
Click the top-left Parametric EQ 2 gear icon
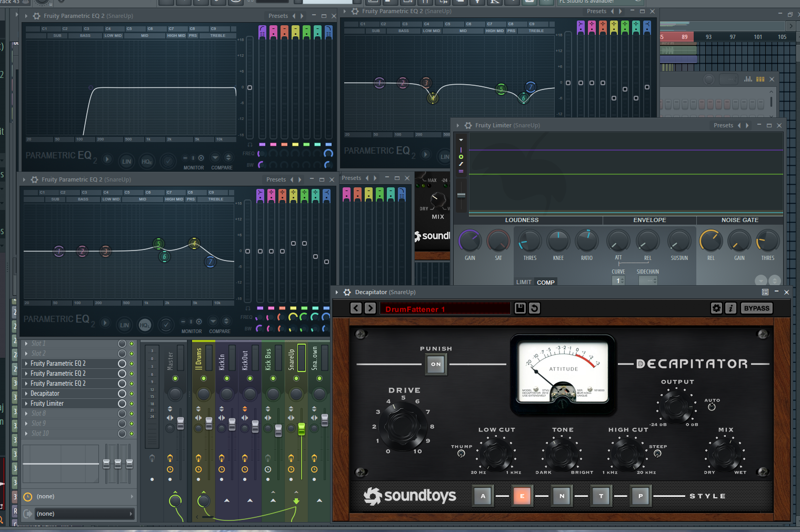point(36,16)
